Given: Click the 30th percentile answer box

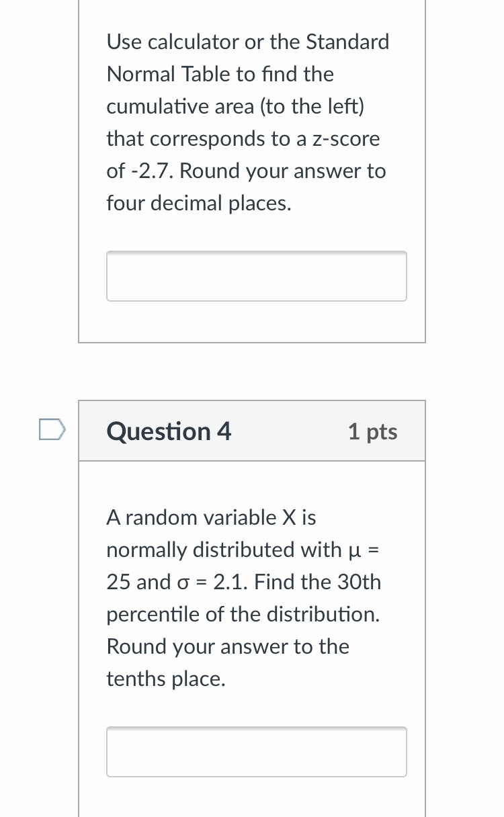Looking at the screenshot, I should 256,752.
